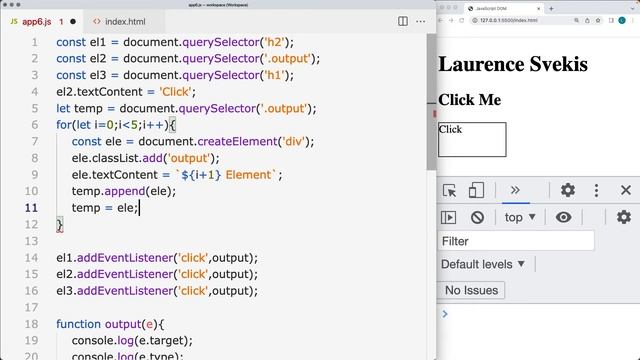The width and height of the screenshot is (640, 360).
Task: Click 'function output' on line 18
Action: pyautogui.click(x=98, y=324)
